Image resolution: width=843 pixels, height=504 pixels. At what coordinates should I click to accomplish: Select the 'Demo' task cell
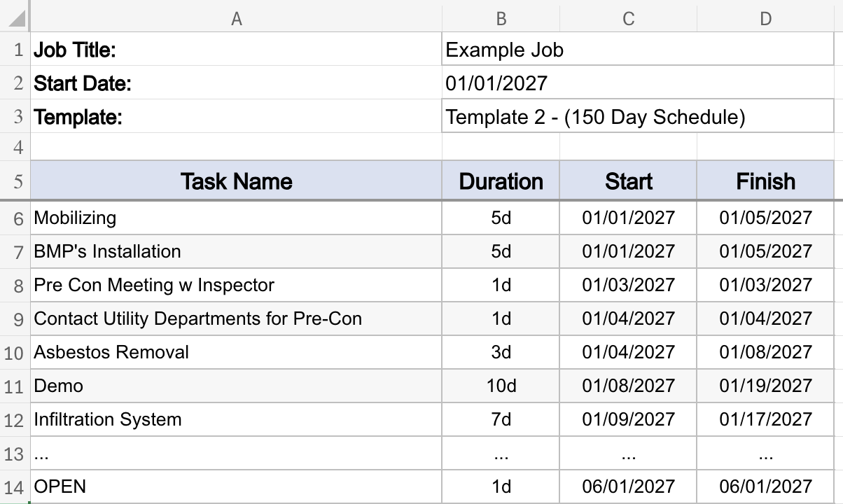click(237, 386)
